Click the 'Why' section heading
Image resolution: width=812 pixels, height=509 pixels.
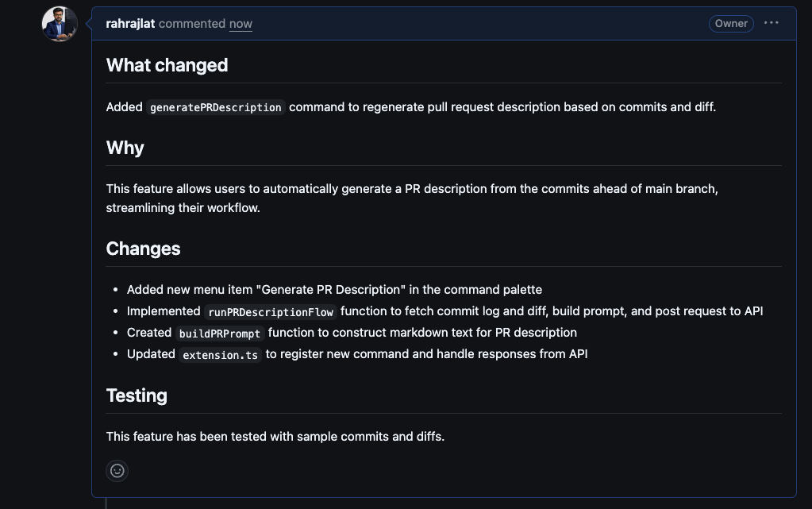point(125,148)
